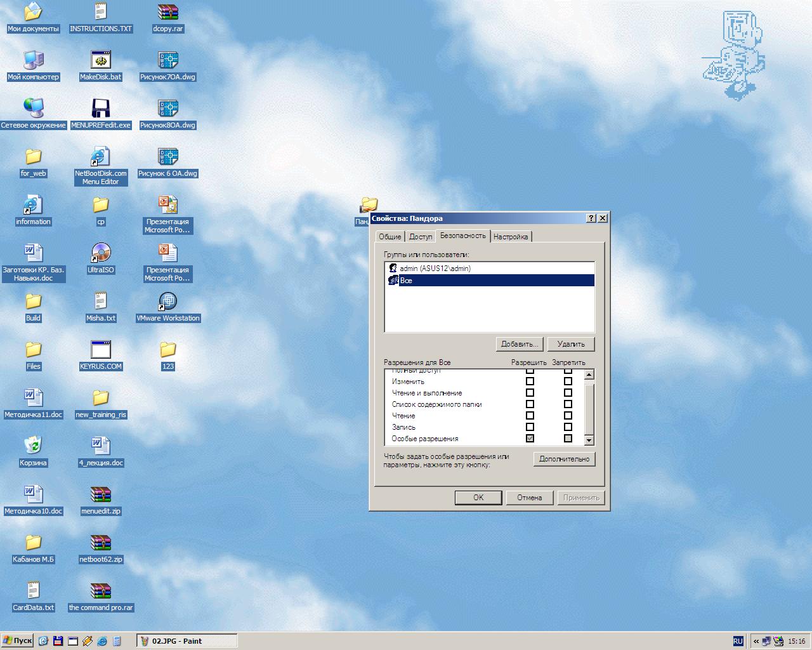This screenshot has width=812, height=650.
Task: Enable allow checkbox for Запись
Action: click(530, 427)
